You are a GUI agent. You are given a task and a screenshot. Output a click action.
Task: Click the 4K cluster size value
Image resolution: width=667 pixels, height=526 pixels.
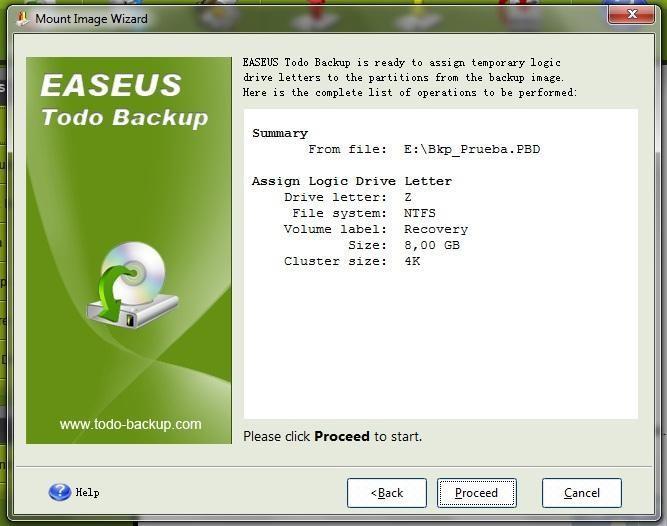[412, 261]
